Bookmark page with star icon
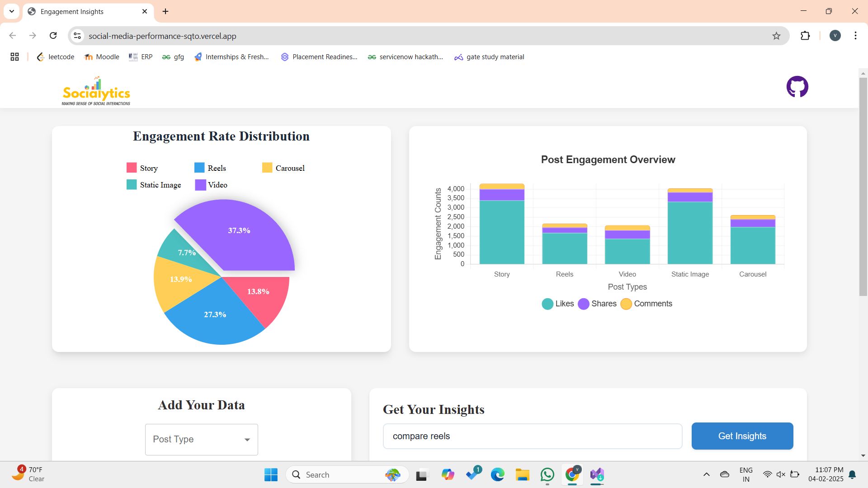This screenshot has width=868, height=488. click(776, 36)
